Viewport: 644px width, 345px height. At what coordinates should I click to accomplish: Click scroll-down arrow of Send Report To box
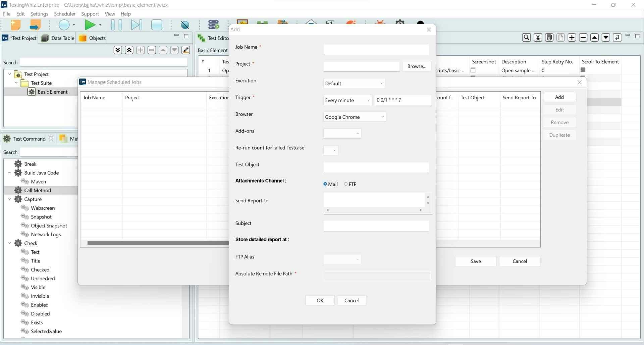pyautogui.click(x=428, y=203)
